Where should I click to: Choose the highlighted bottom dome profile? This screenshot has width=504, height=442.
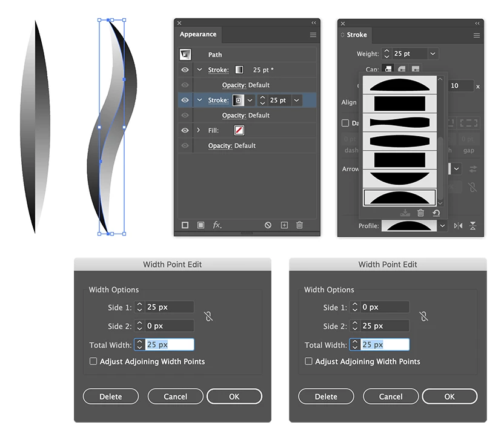coord(400,197)
